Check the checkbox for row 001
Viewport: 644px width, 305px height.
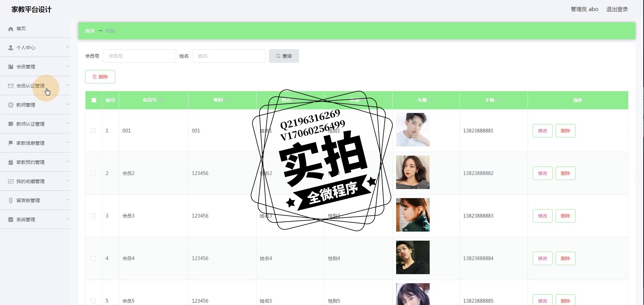pyautogui.click(x=93, y=131)
